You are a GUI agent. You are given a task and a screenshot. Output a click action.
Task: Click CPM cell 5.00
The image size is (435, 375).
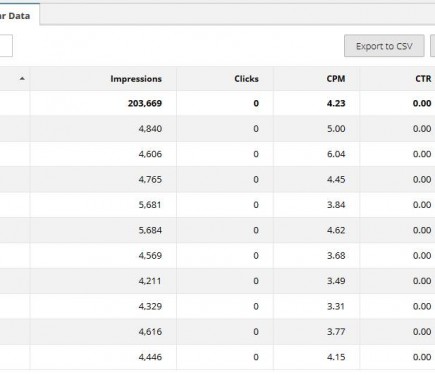(x=336, y=129)
